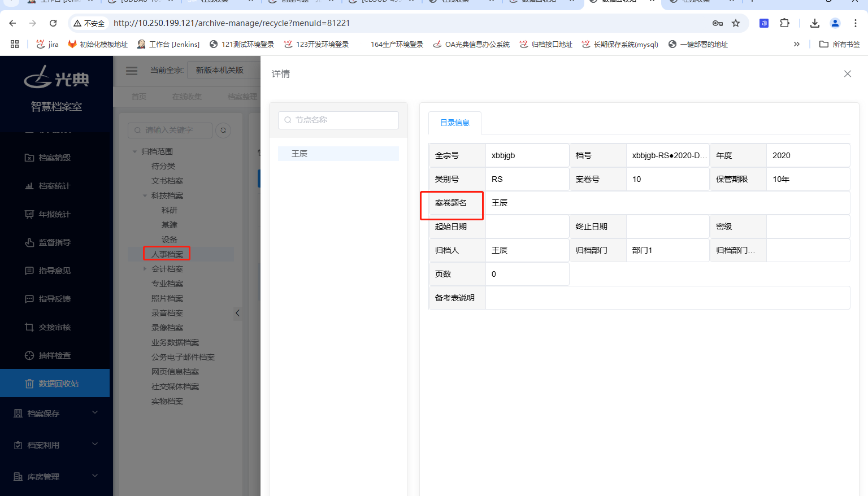Image resolution: width=868 pixels, height=496 pixels.
Task: Expand the 档案利用 sidebar group
Action: click(55, 445)
